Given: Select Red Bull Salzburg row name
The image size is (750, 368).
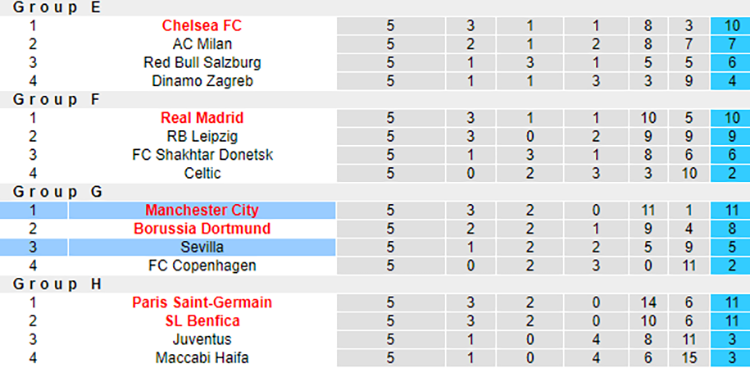Looking at the screenshot, I should [x=202, y=63].
